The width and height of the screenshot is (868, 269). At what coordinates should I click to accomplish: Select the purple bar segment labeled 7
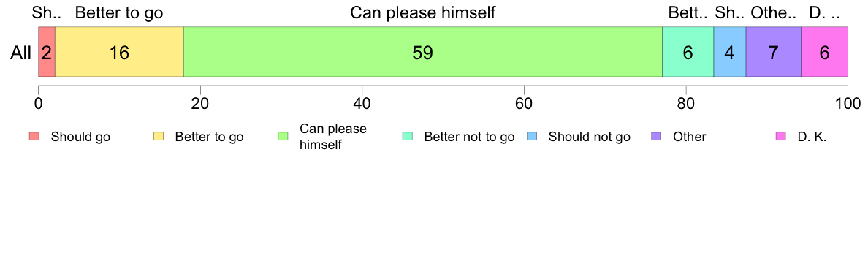pos(774,51)
